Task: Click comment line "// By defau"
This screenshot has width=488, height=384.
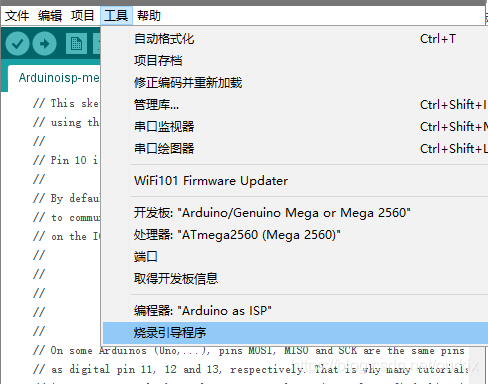Action: click(x=66, y=198)
